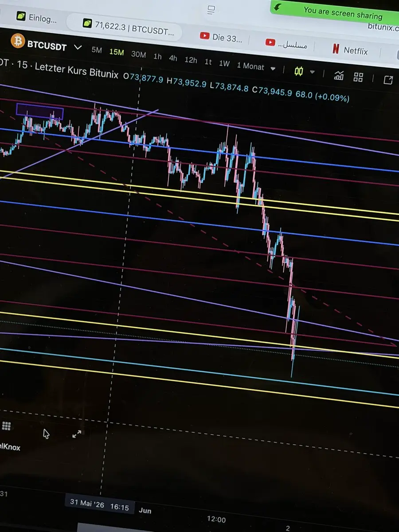Click the change value 68.0 (+0.09%)
This screenshot has height=532, width=399.
(x=323, y=96)
